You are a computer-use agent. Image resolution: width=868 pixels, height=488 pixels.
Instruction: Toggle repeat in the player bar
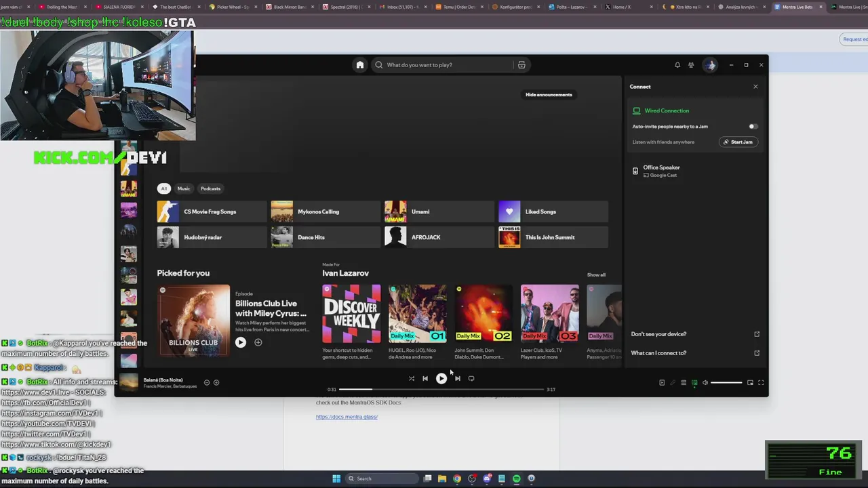(471, 379)
